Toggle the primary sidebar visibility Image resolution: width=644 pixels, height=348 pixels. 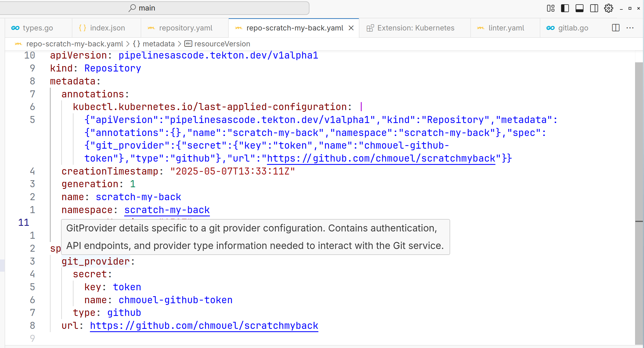tap(565, 8)
